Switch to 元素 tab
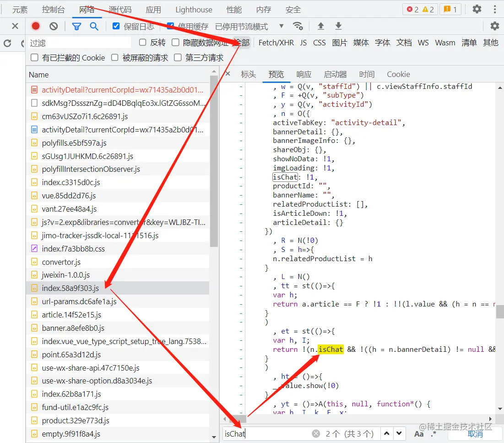The height and width of the screenshot is (443, 504). [20, 10]
